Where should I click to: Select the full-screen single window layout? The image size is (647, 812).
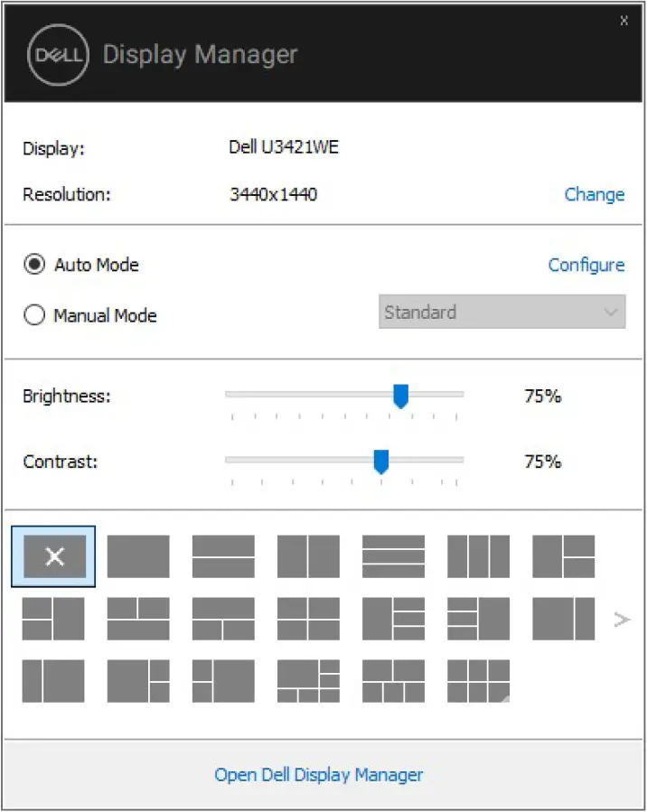click(x=137, y=557)
